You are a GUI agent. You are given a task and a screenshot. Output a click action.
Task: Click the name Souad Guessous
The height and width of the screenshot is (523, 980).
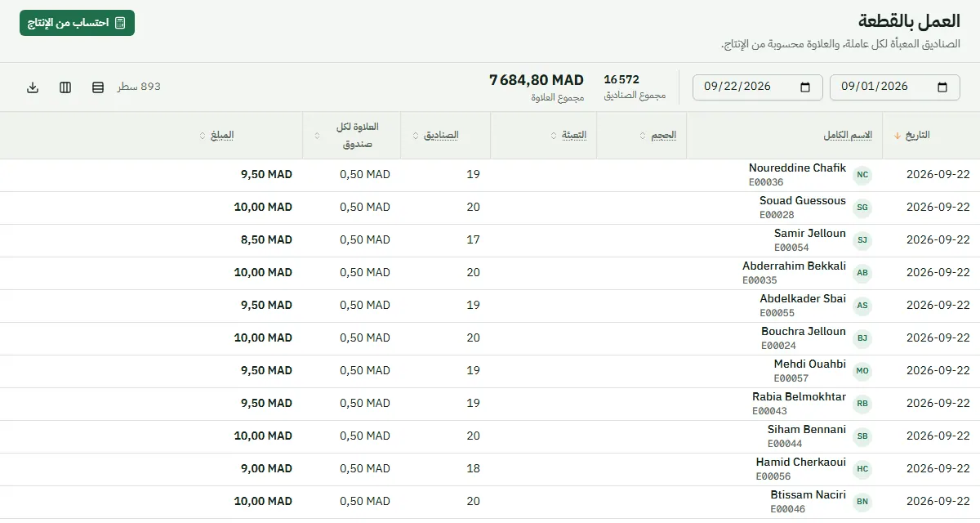pyautogui.click(x=803, y=201)
